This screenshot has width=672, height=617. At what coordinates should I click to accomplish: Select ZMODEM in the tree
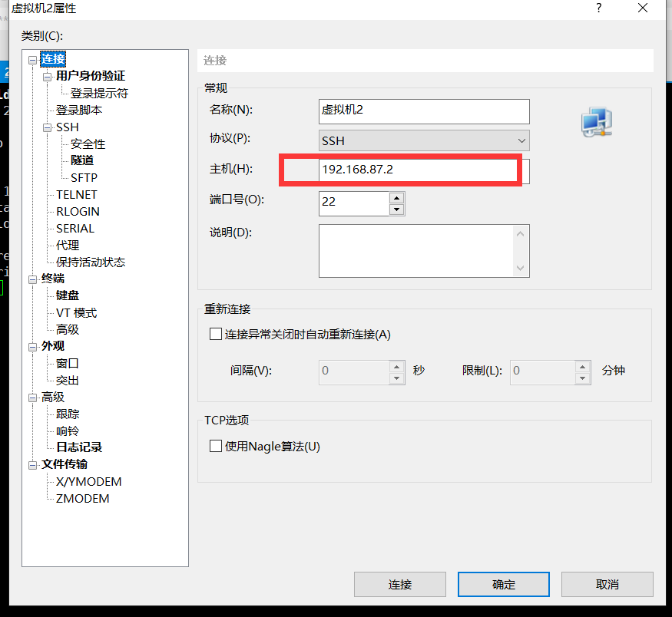[x=83, y=499]
